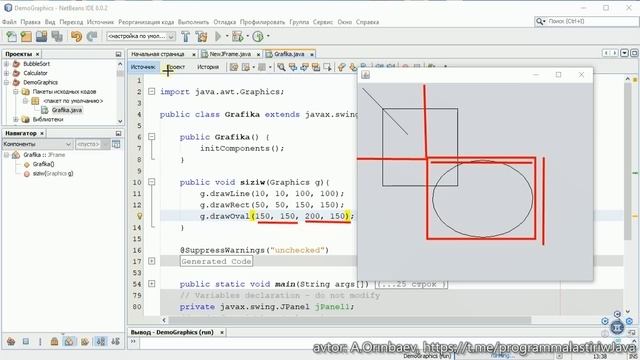Click the Profile Project clock icon
This screenshot has width=640, height=360.
258,37
